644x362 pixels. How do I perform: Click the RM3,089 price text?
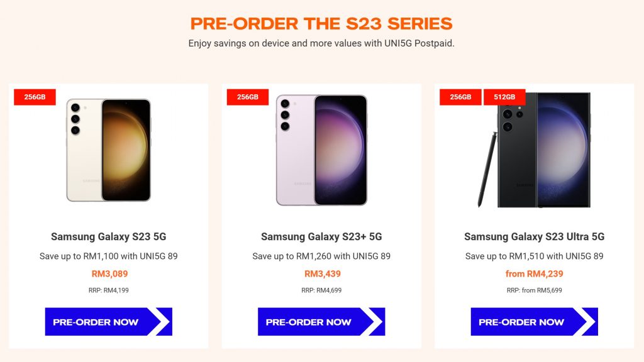[109, 274]
